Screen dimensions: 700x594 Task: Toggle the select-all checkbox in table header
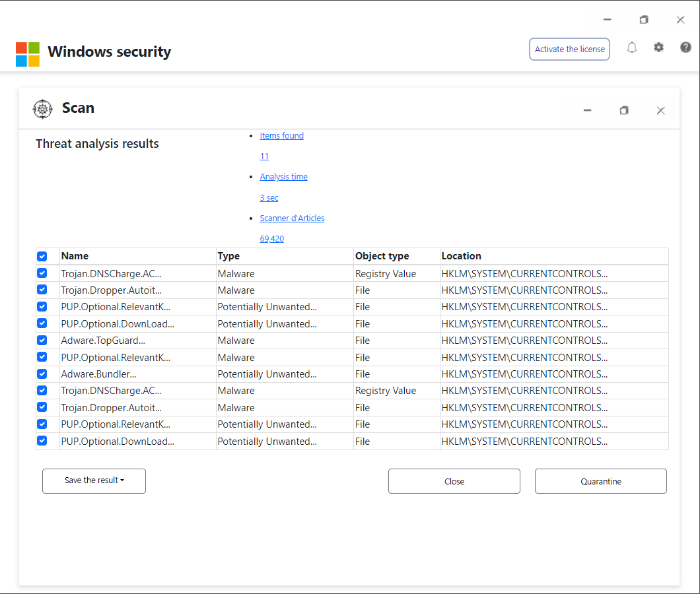(42, 256)
